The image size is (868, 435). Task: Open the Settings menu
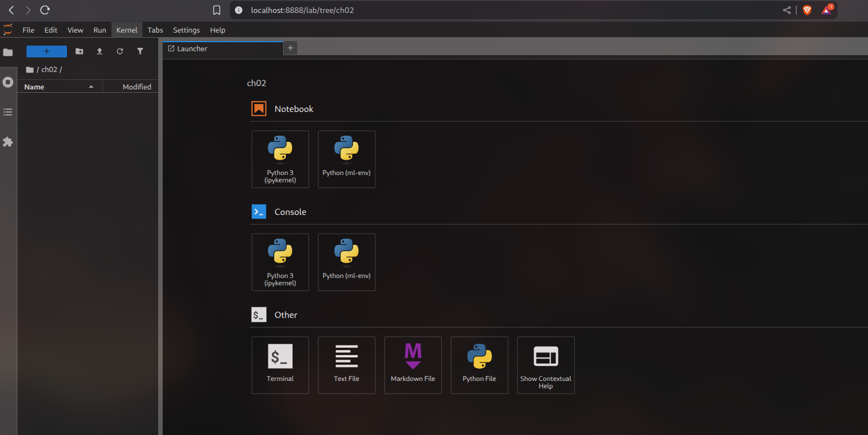186,30
